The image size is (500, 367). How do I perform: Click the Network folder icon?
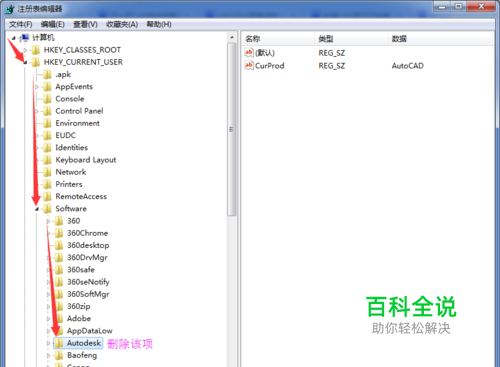click(x=47, y=172)
